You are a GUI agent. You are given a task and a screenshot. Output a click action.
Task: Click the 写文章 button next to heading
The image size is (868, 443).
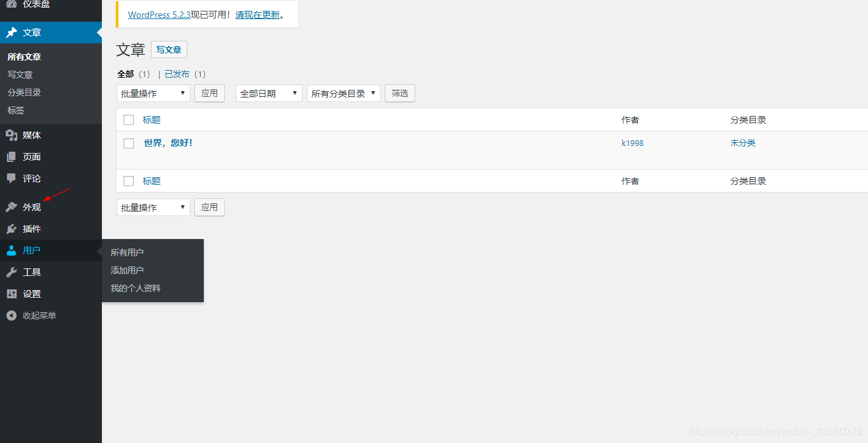tap(169, 50)
